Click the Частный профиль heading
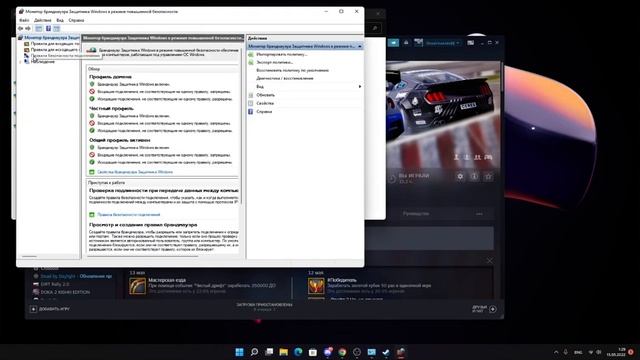This screenshot has width=640, height=360. [x=111, y=109]
